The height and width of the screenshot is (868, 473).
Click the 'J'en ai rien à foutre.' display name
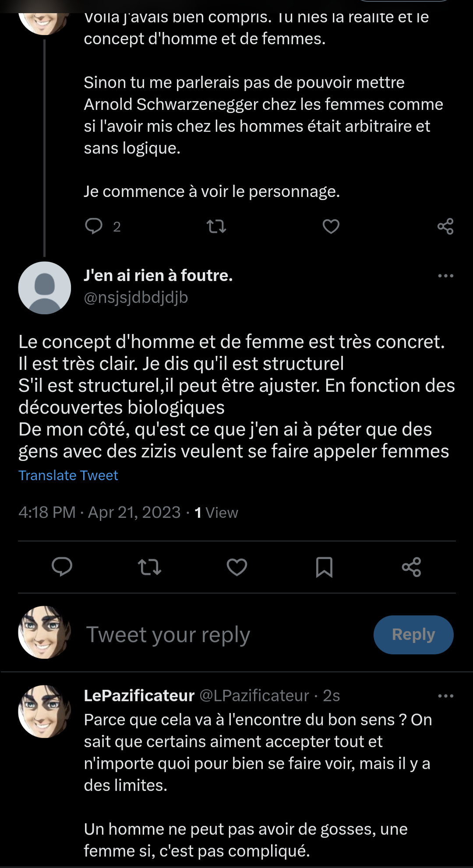point(158,275)
